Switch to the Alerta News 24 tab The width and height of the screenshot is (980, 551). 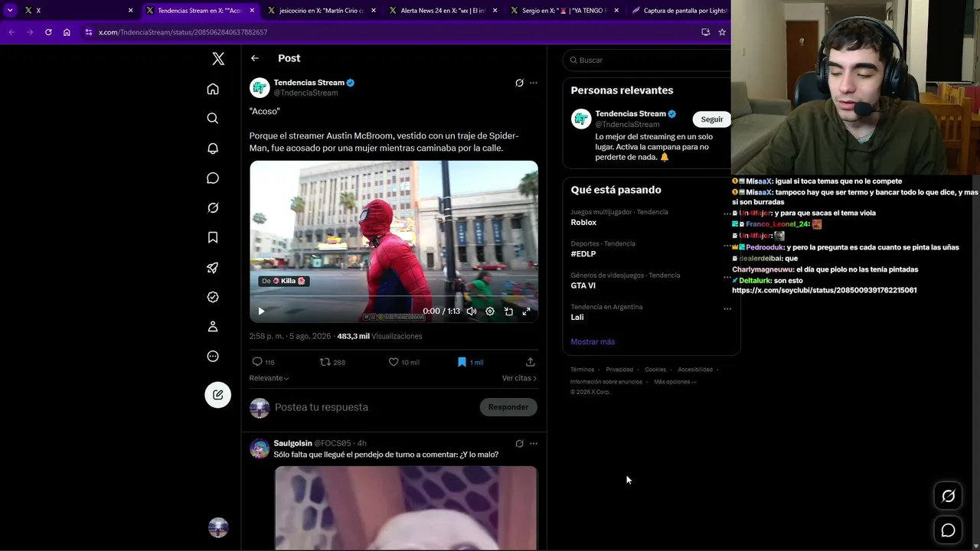coord(444,11)
